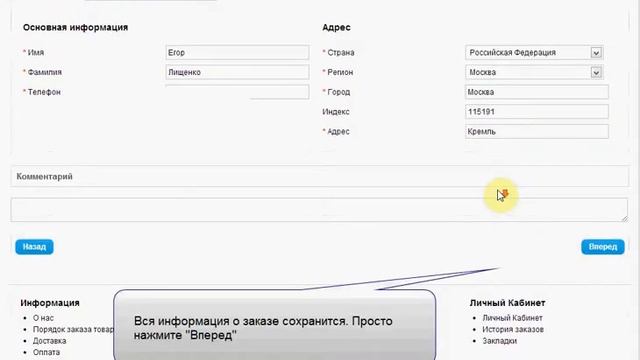Click the Фамилия field containing Лищенко
The width and height of the screenshot is (640, 360).
(237, 72)
